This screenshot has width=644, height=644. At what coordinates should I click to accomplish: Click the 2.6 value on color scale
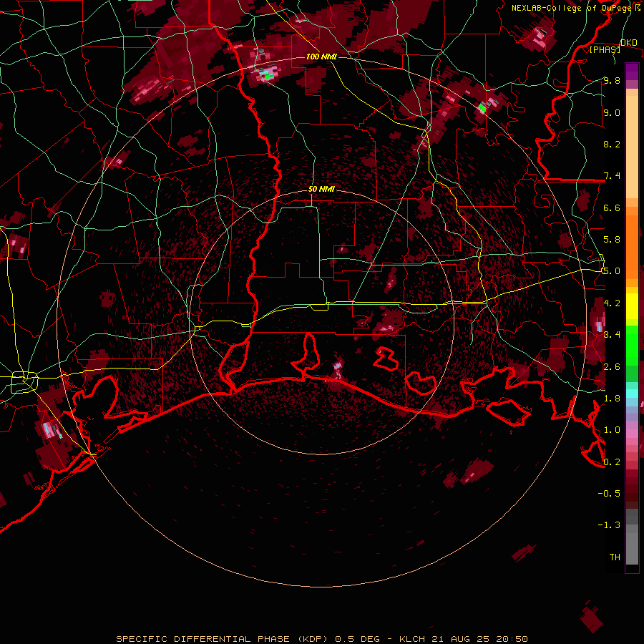(612, 367)
